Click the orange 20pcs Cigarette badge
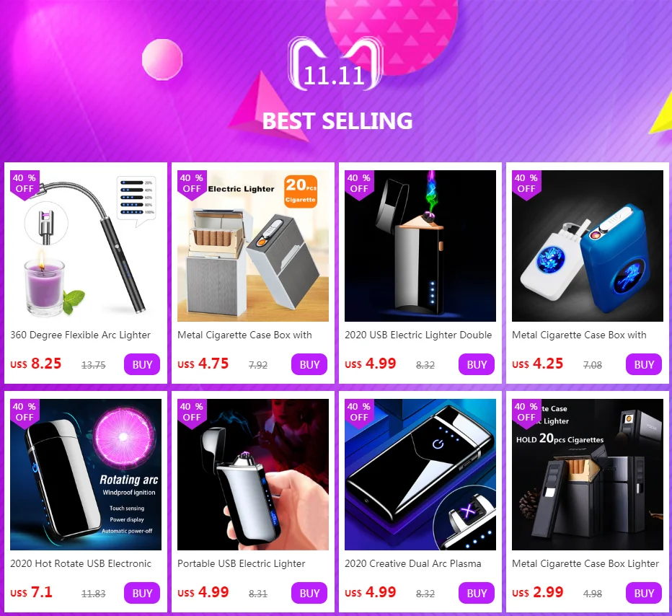This screenshot has height=616, width=672. tap(301, 191)
